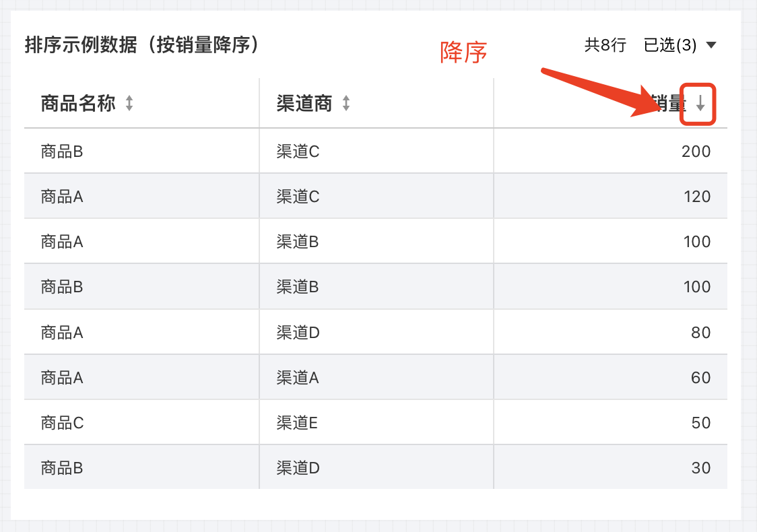Click the 渠道E cell
This screenshot has height=532, width=757.
(376, 422)
